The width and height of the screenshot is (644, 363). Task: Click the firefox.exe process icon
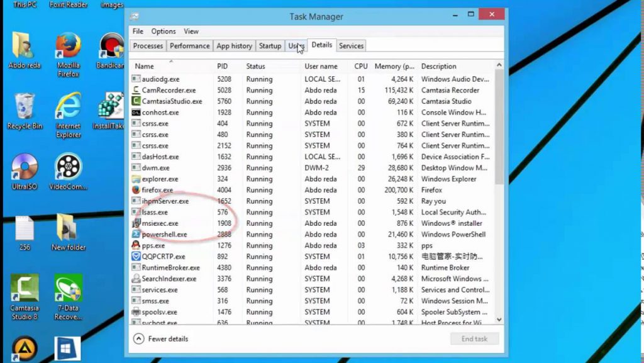point(136,190)
